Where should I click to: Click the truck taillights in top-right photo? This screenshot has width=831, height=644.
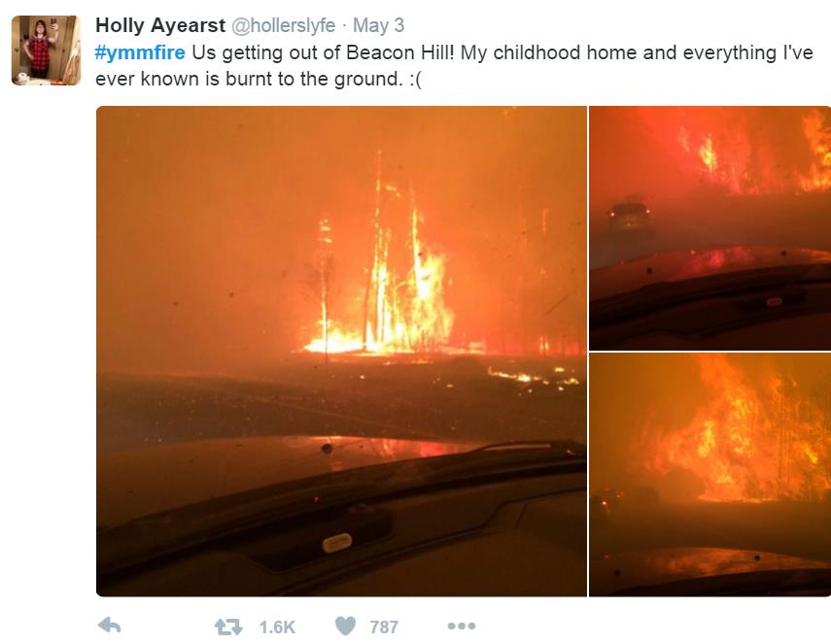(630, 213)
